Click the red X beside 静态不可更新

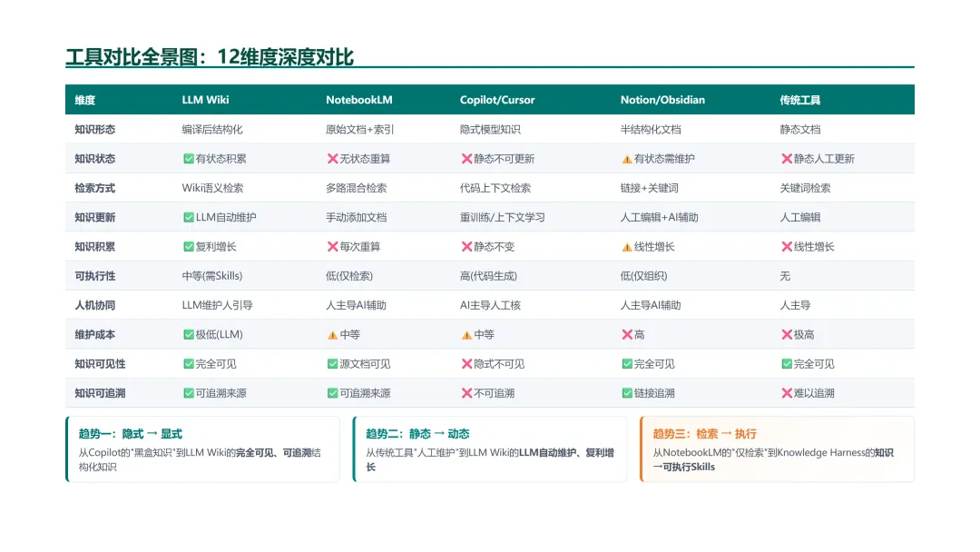[x=467, y=159]
